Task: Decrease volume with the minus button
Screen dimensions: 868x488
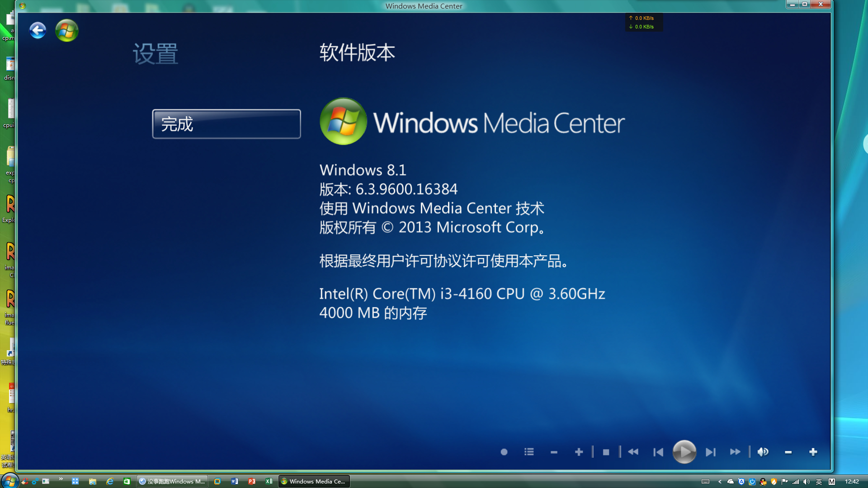Action: [x=788, y=452]
